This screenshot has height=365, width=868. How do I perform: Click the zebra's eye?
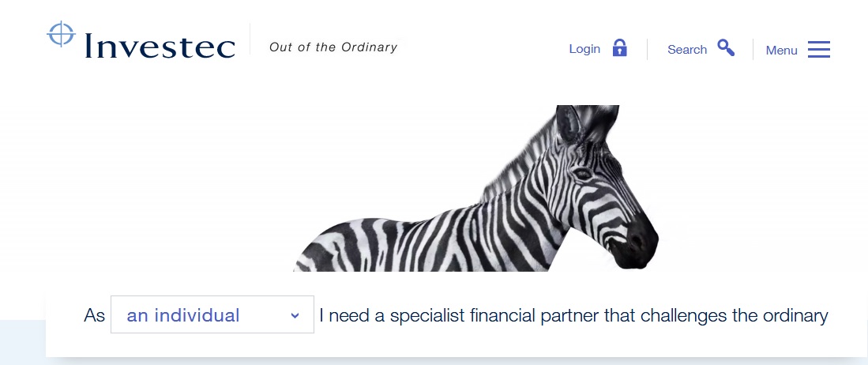(582, 175)
